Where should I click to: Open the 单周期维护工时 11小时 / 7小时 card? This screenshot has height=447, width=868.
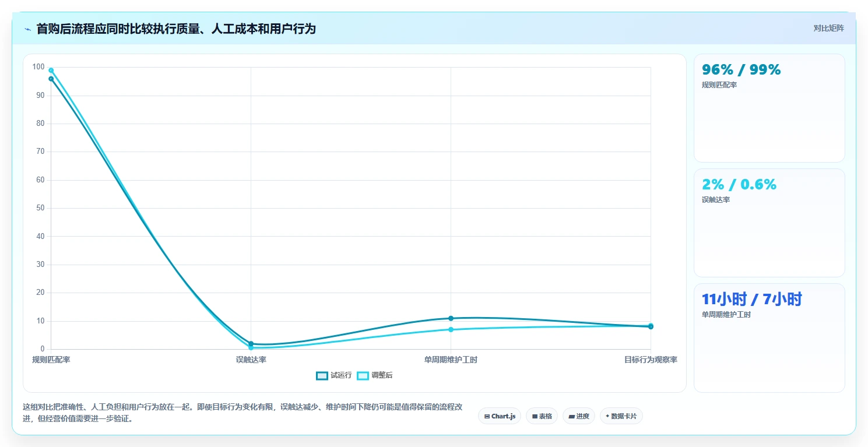click(769, 338)
